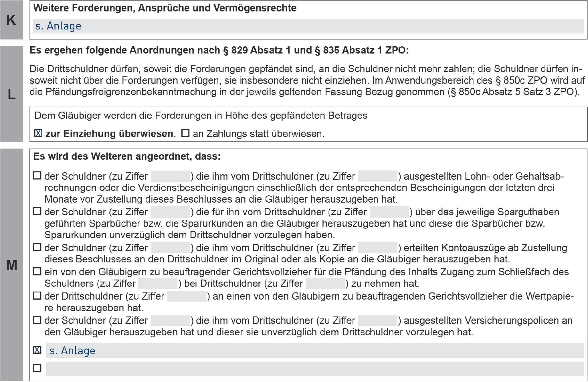
Task: Tick the Sparbücher bzw. Sparurkunden checkbox
Action: click(37, 211)
